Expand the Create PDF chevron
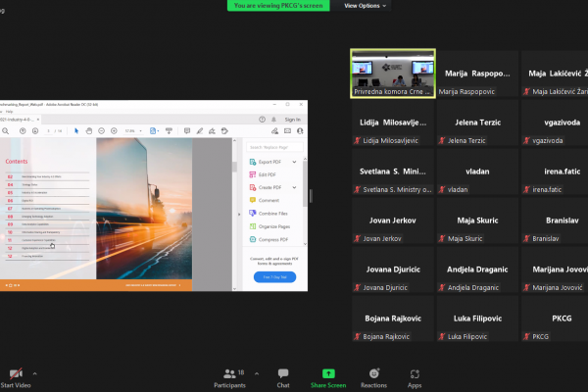Screen dimensions: 588x392 pos(294,187)
